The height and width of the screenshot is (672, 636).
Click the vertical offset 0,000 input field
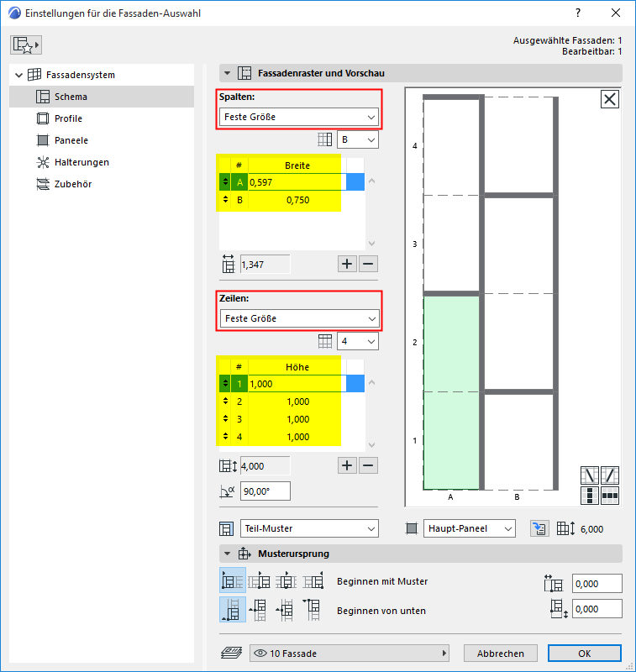(x=597, y=609)
